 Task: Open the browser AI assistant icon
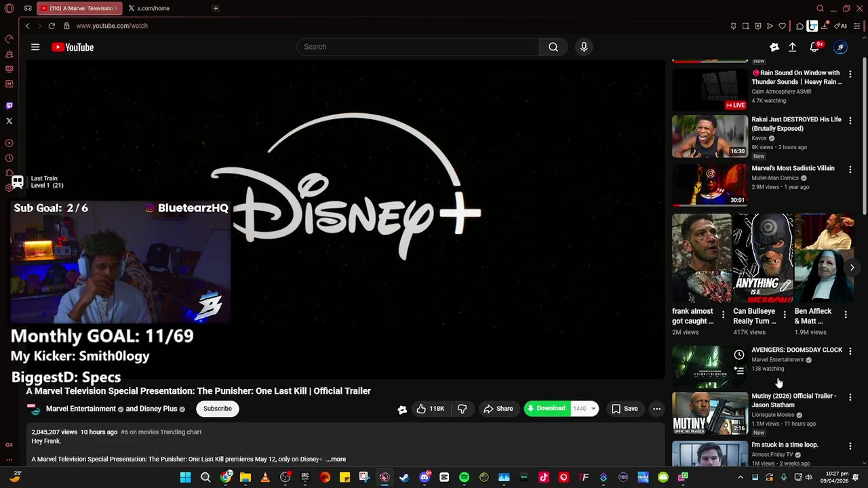pos(842,26)
